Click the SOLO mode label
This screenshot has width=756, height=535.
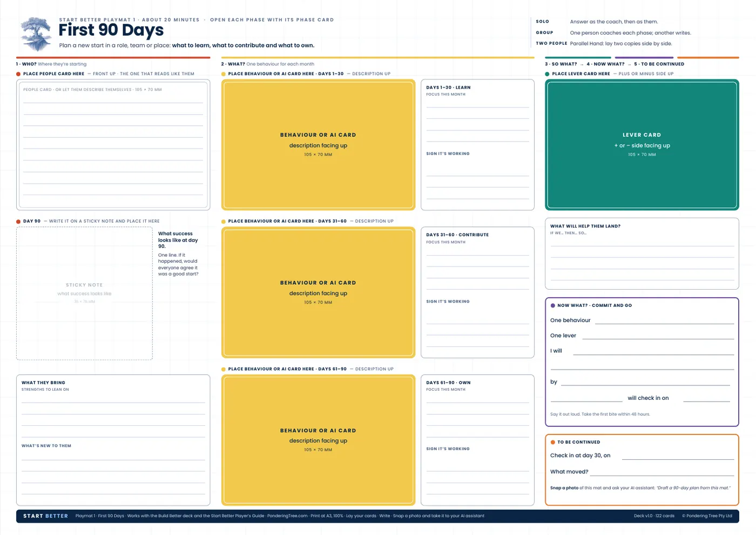coord(543,22)
